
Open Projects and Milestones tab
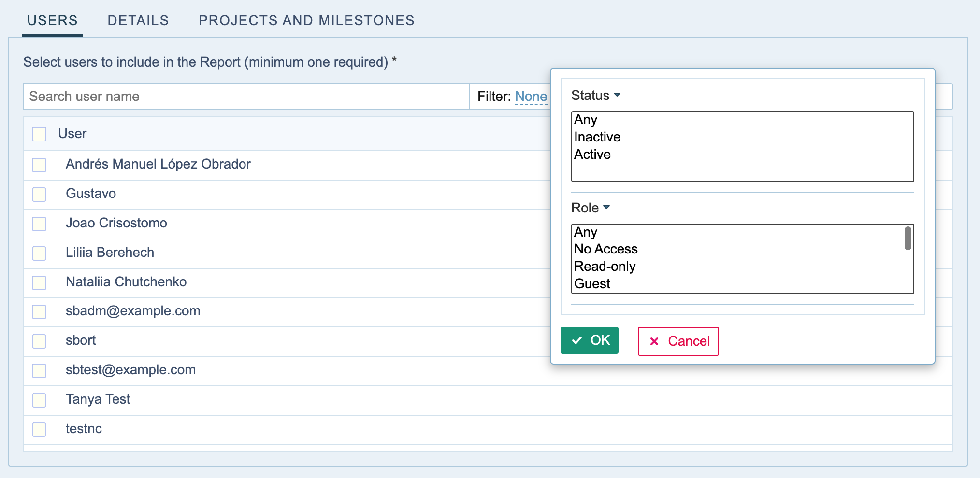click(x=306, y=20)
